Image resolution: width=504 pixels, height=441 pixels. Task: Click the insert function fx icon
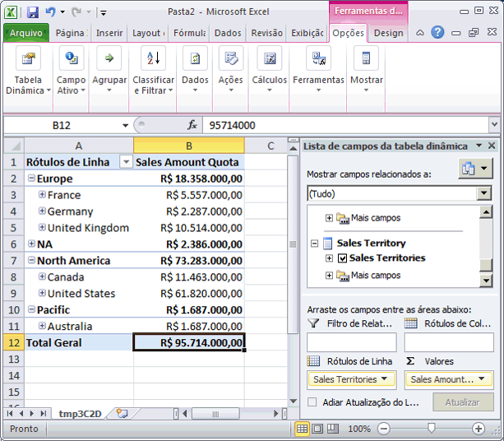coord(192,125)
